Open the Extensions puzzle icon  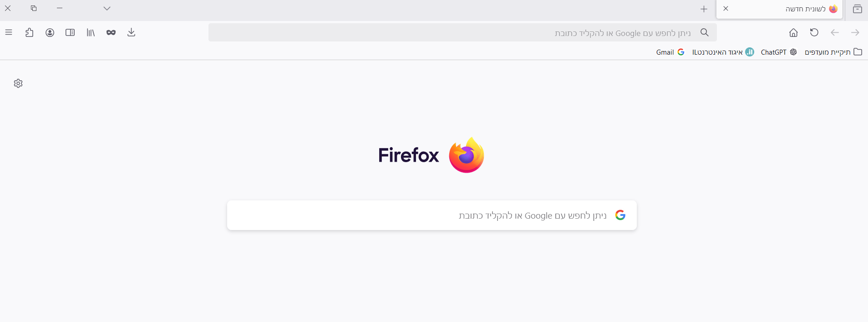click(30, 32)
